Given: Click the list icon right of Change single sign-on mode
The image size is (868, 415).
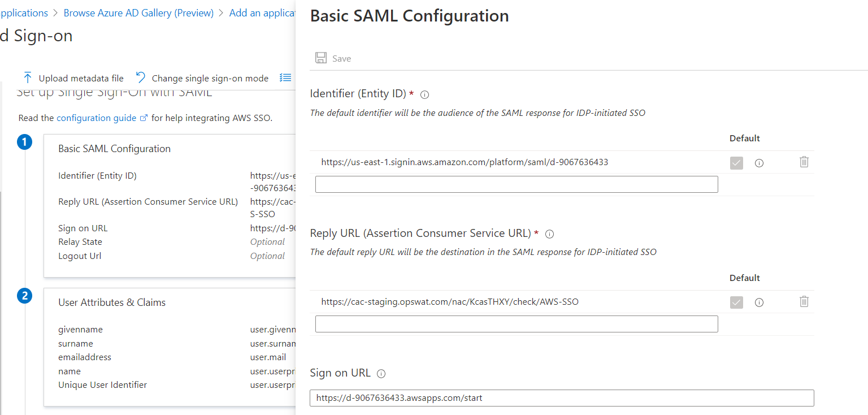Looking at the screenshot, I should pos(286,78).
